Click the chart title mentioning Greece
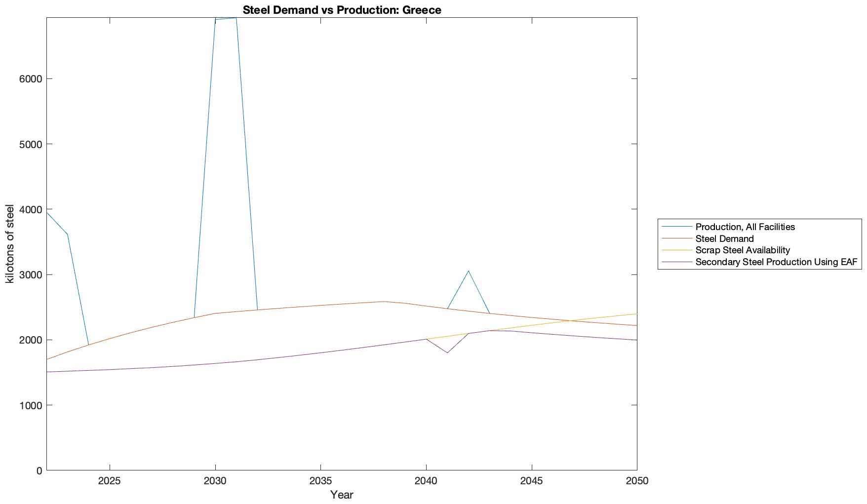This screenshot has width=867, height=504. click(x=342, y=10)
